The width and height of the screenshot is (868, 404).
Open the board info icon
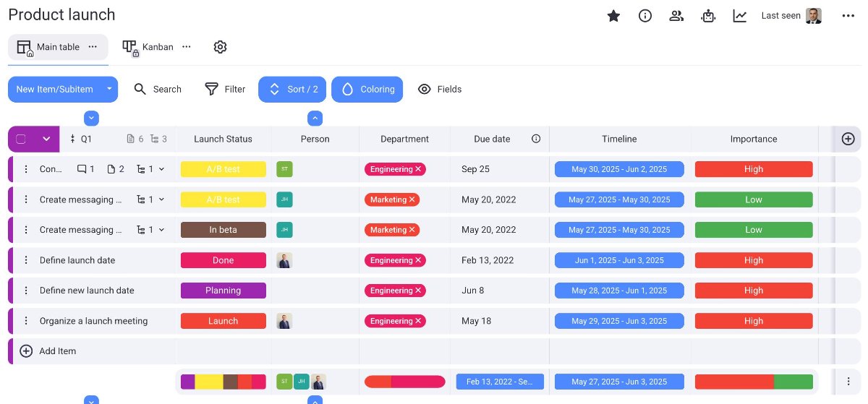[x=645, y=16]
